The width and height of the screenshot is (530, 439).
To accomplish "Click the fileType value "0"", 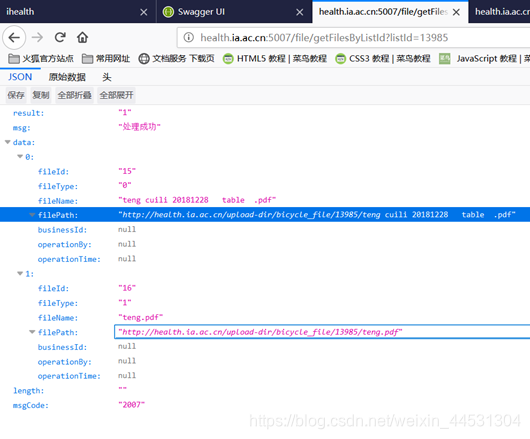I will [124, 186].
